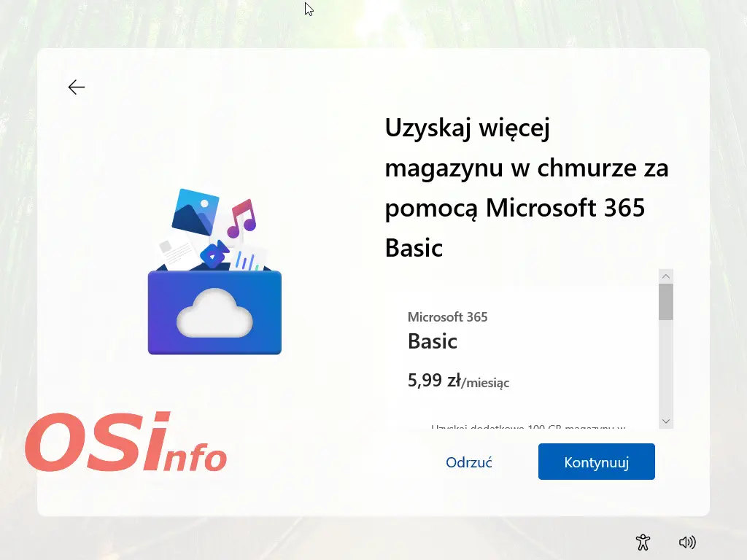Screen dimensions: 747x560
Task: Click the OSinfo watermark logo
Action: (x=125, y=443)
